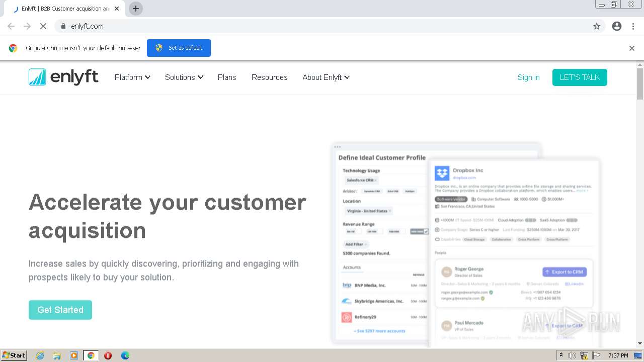Click Add Filter in customer profile panel
Viewport: 644px width, 362px height.
(x=356, y=244)
